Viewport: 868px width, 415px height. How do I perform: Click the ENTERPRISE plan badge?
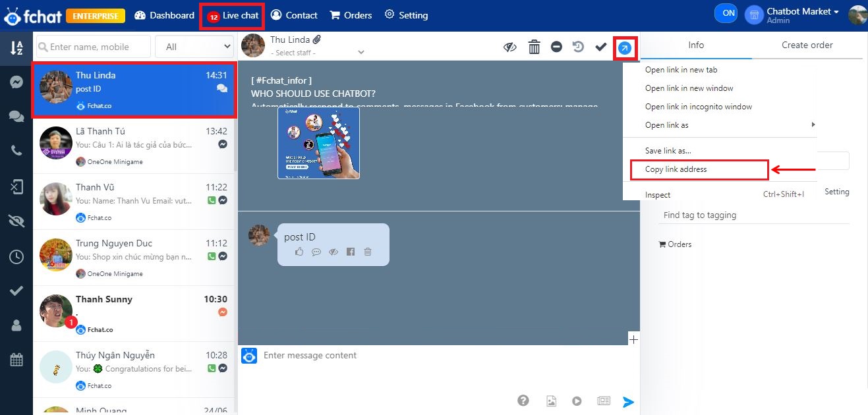(96, 15)
